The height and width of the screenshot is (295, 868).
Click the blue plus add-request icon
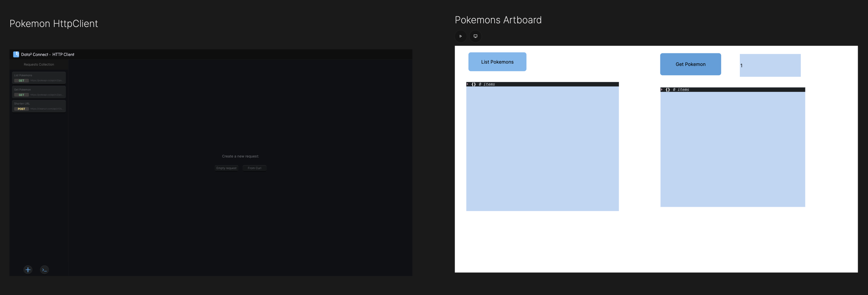pos(28,269)
